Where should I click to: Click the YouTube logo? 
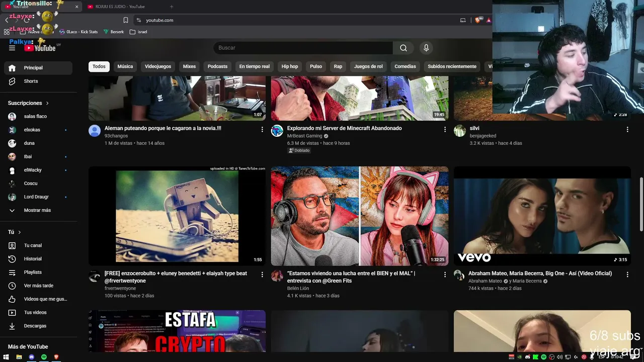pyautogui.click(x=40, y=48)
